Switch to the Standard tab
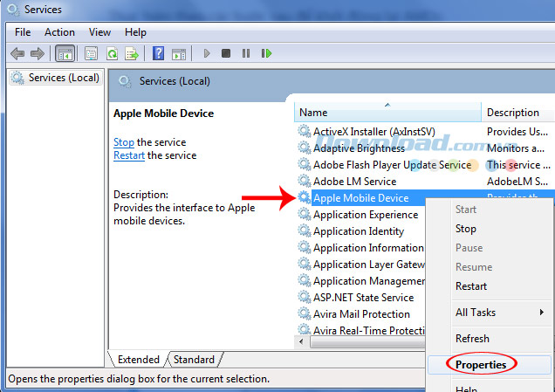 tap(194, 360)
